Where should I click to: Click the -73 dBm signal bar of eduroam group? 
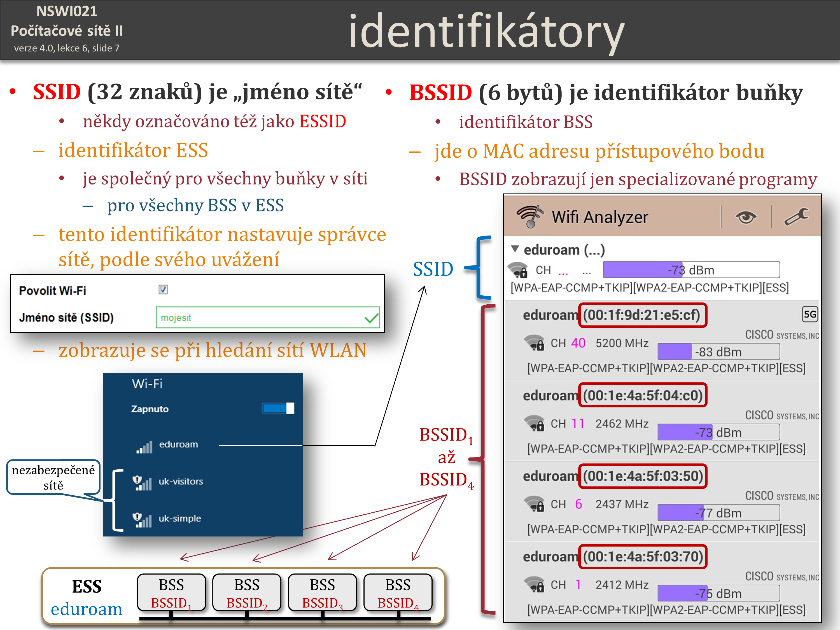pyautogui.click(x=691, y=270)
